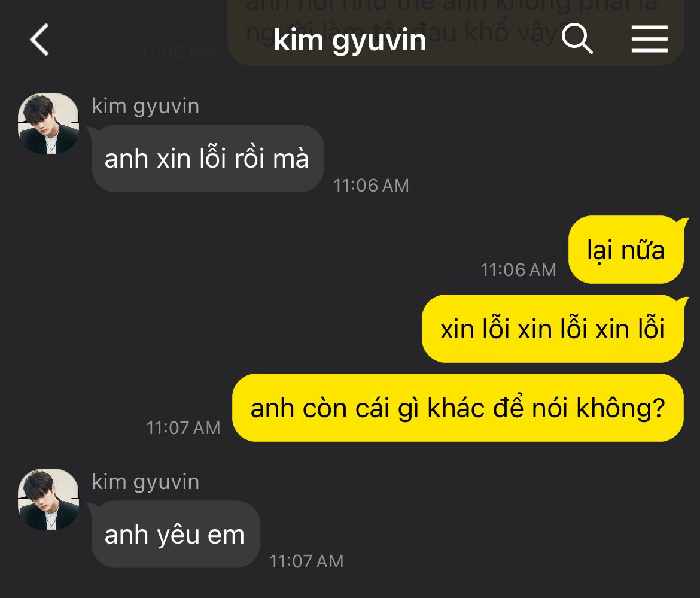Tap the partially hidden message under header
This screenshot has height=598, width=700.
coord(455,32)
